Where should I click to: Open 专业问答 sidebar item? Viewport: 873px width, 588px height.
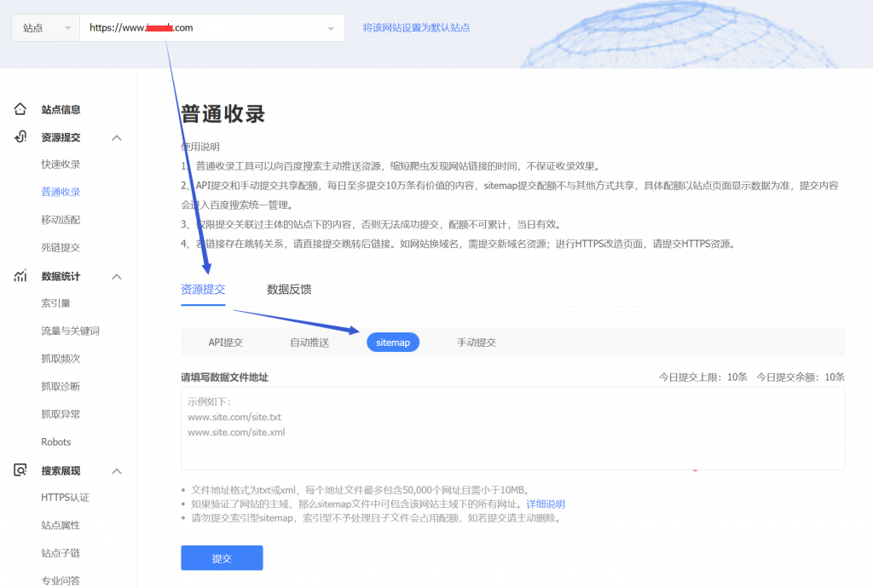61,581
